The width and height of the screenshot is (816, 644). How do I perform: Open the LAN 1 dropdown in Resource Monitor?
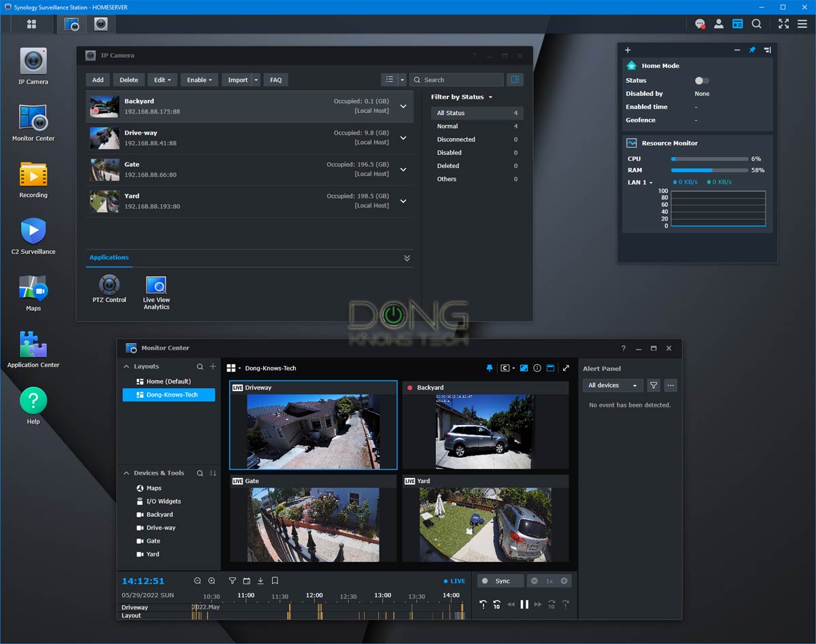click(640, 182)
